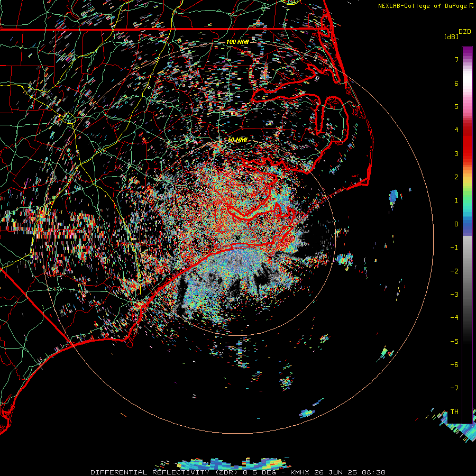Click the 1 value on the scale
476x476 pixels.
tap(456, 200)
